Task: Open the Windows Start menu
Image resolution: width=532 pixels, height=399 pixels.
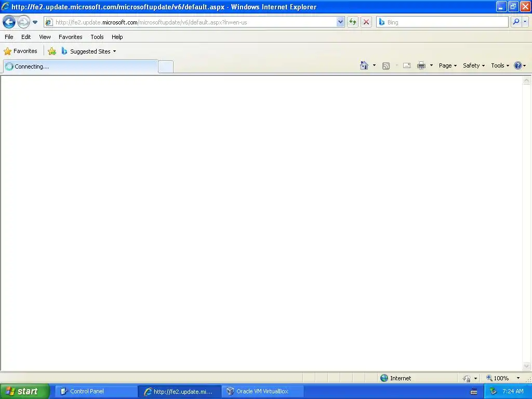Action: pos(25,391)
